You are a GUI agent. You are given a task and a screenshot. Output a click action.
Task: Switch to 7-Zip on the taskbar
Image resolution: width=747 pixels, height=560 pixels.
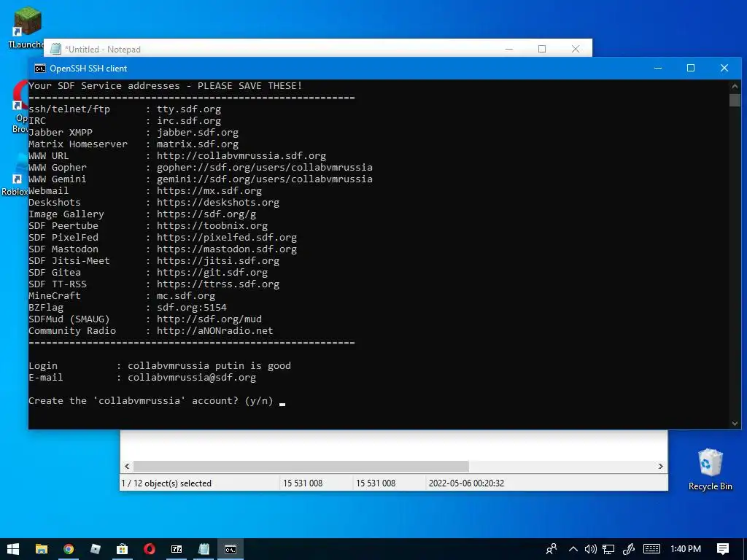tap(177, 549)
